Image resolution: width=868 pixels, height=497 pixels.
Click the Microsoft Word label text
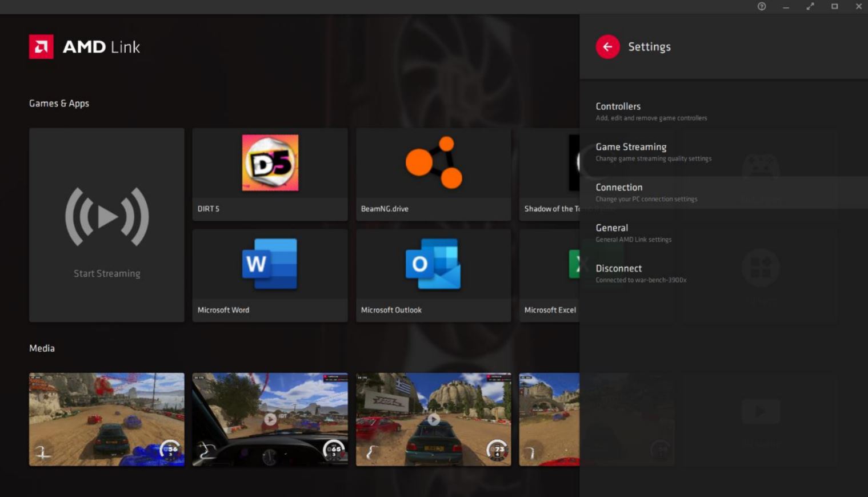tap(223, 310)
